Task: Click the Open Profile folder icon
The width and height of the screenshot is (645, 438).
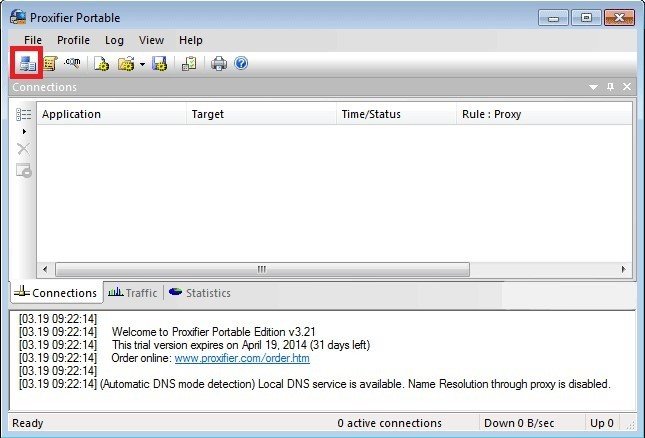Action: [x=126, y=64]
